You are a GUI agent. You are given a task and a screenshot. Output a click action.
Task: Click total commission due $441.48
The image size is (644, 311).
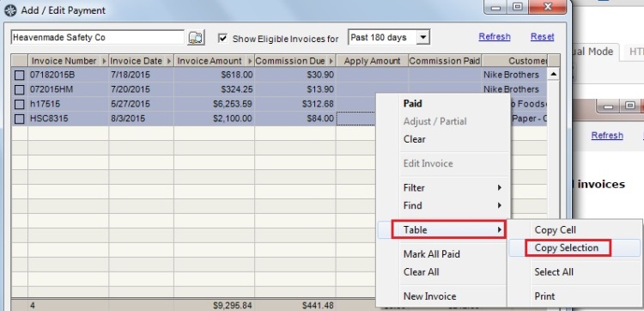318,306
